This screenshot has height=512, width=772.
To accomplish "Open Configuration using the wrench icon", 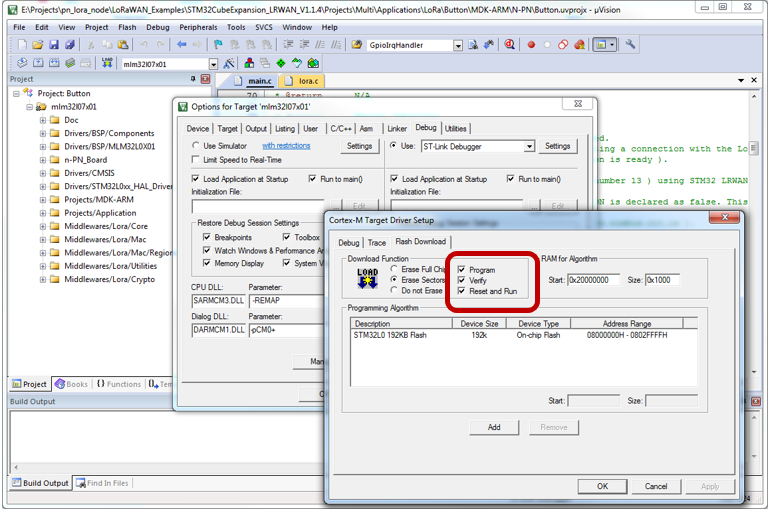I will 630,45.
